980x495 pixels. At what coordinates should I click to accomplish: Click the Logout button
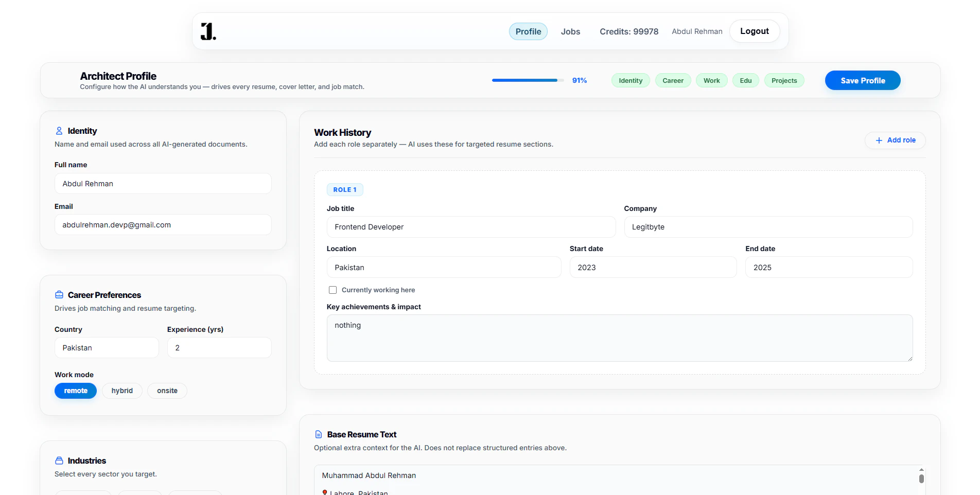(755, 31)
